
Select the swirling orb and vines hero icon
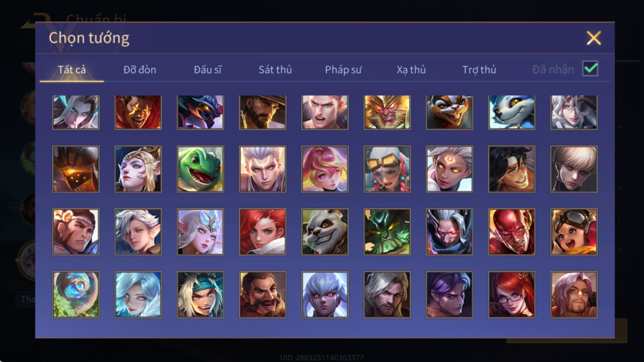pos(76,295)
